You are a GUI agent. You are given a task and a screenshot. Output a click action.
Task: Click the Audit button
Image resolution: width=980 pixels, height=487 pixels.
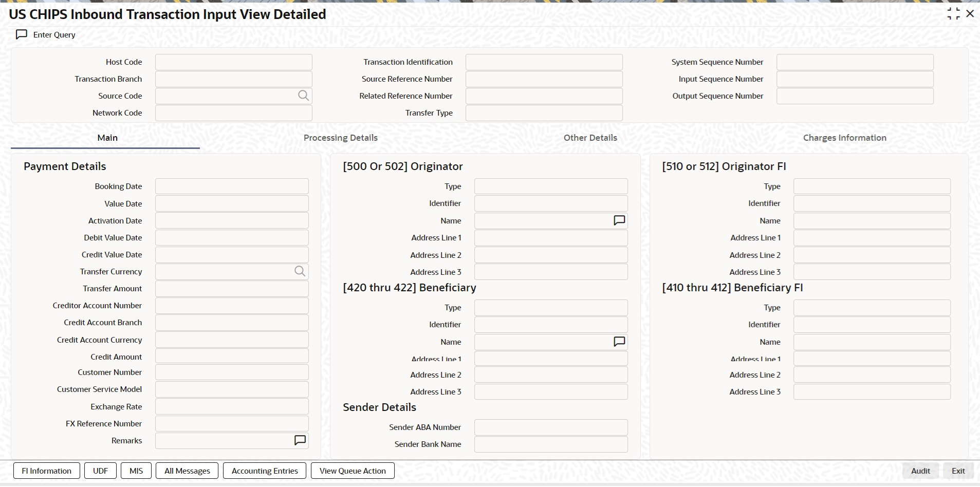click(x=919, y=470)
